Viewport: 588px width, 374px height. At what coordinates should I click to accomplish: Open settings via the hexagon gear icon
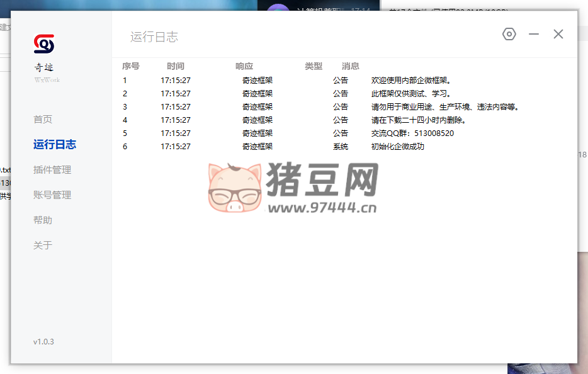(509, 35)
